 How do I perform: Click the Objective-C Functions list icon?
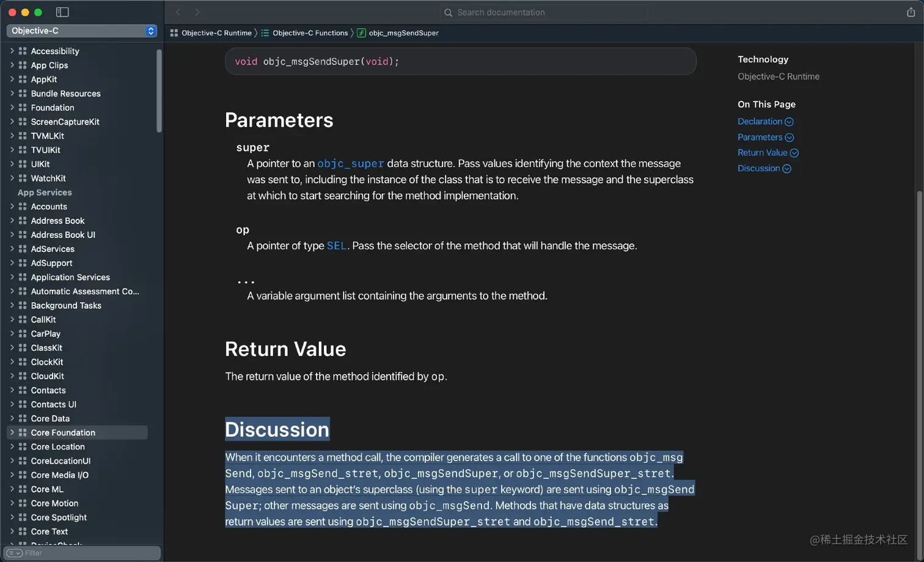[265, 33]
